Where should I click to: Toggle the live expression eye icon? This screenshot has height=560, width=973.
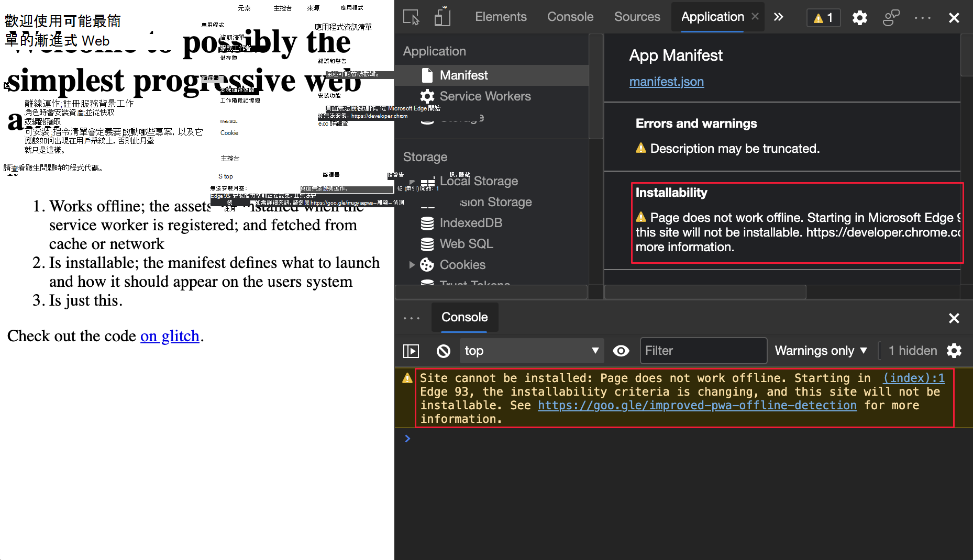(x=621, y=351)
